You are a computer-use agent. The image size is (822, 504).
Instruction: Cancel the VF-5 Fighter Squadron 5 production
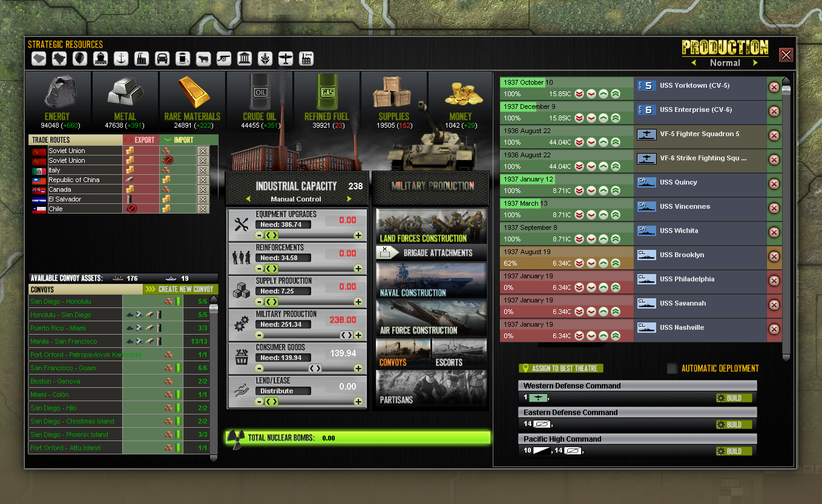[774, 136]
